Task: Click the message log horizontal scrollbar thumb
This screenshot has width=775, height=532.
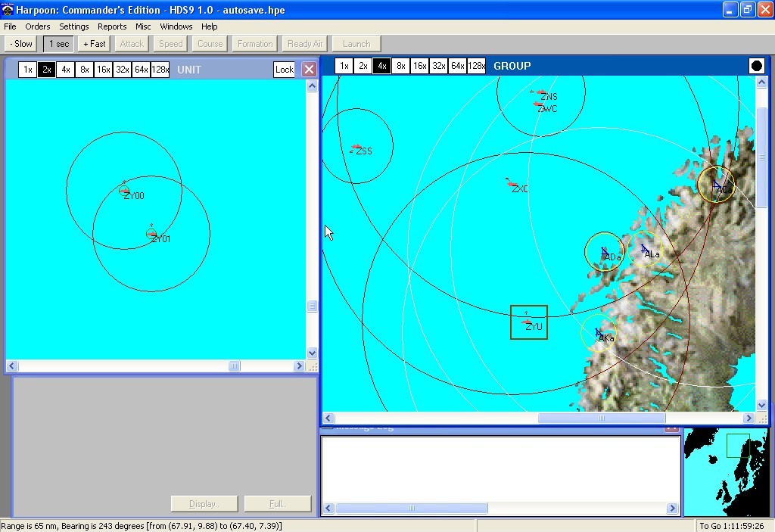Action: coord(411,509)
